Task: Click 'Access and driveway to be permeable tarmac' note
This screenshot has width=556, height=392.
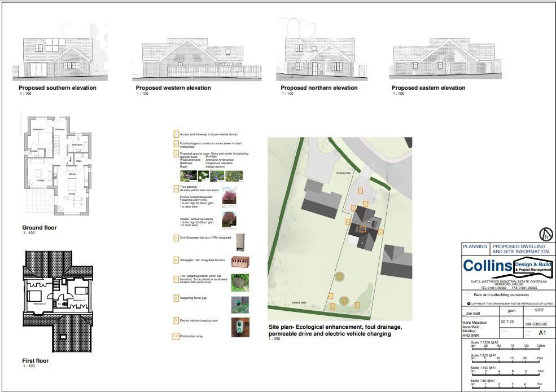Action: tap(209, 135)
